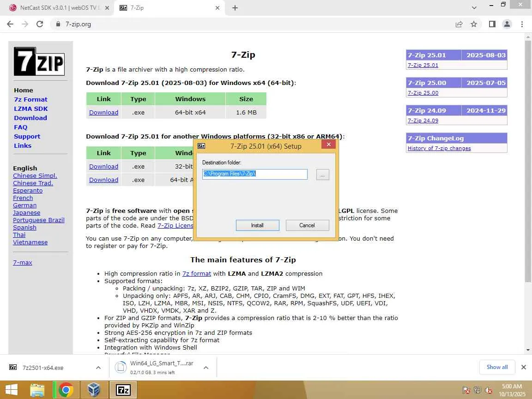Switch language to Spanish
This screenshot has width=532, height=399.
tap(24, 227)
